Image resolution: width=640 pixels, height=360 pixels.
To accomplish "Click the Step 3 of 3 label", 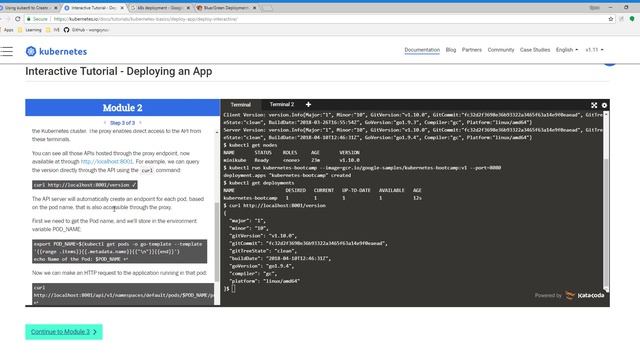I will pyautogui.click(x=122, y=123).
